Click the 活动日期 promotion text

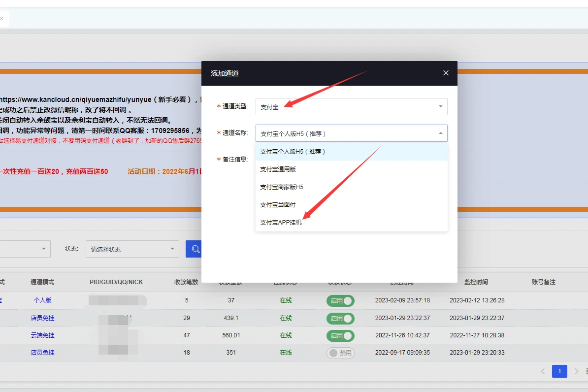click(164, 171)
